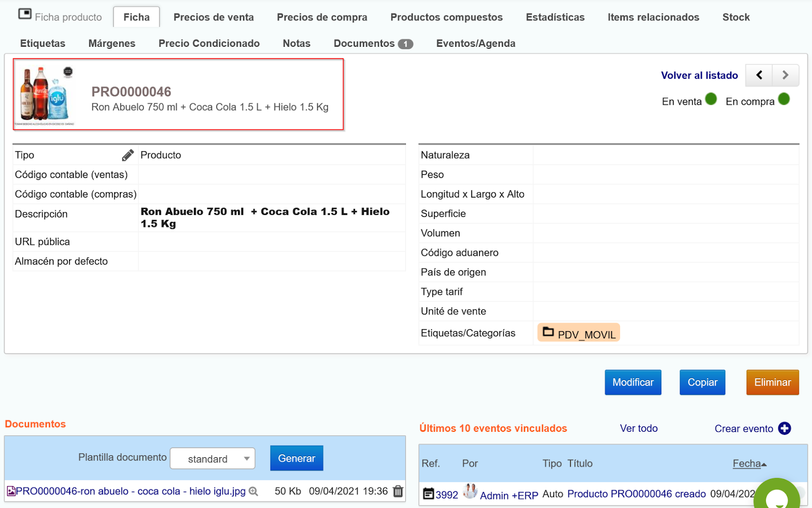
Task: Preview the jpg with magnifier icon
Action: [253, 491]
